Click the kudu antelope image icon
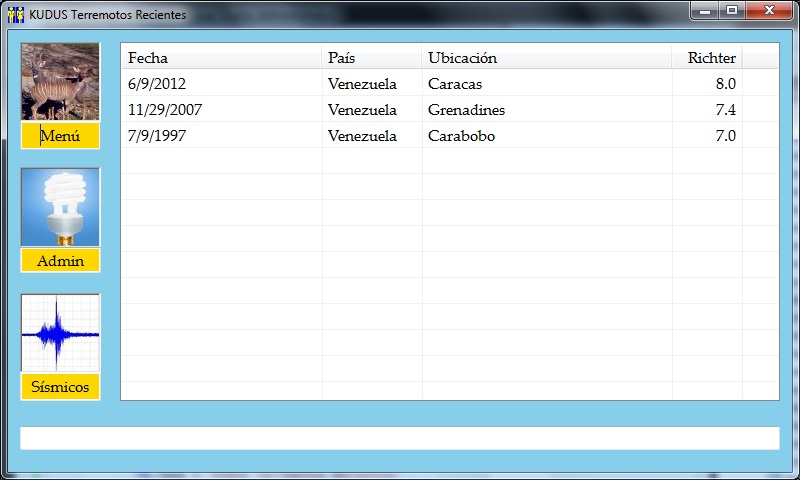The image size is (800, 480). pyautogui.click(x=60, y=81)
